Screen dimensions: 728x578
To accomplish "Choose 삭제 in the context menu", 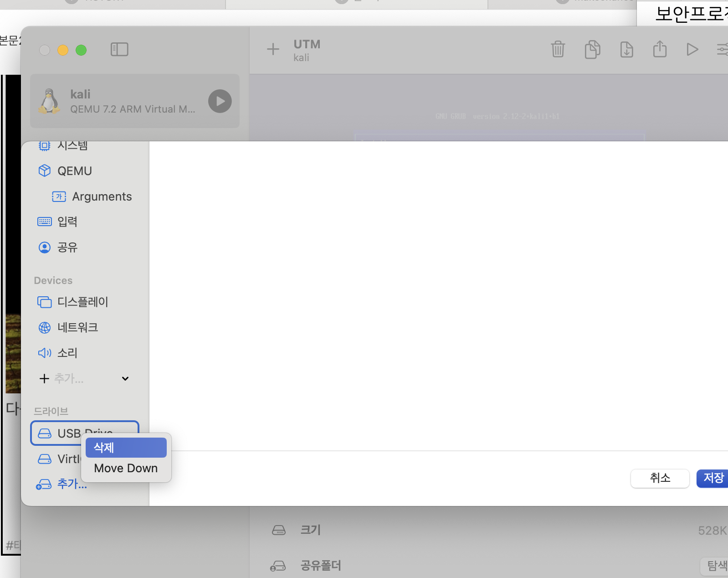I will (126, 448).
